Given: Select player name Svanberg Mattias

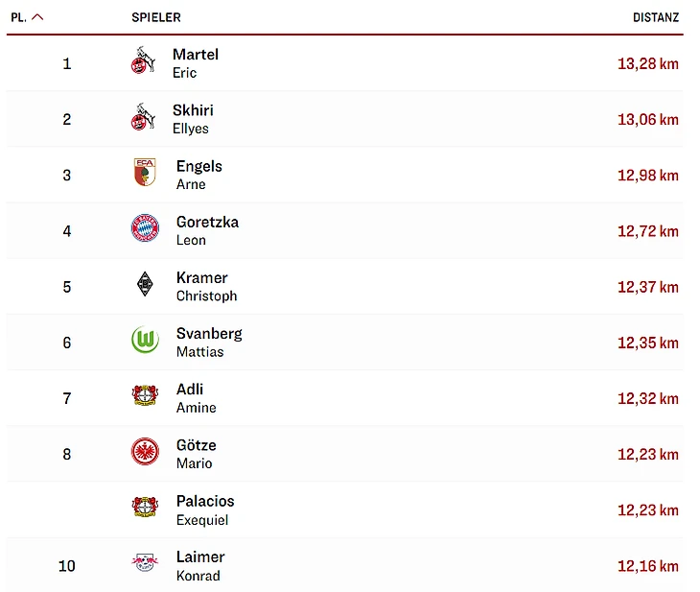Looking at the screenshot, I should [x=209, y=342].
